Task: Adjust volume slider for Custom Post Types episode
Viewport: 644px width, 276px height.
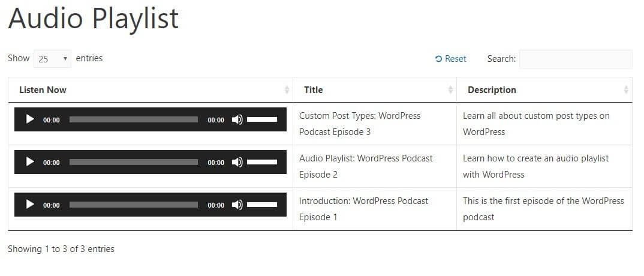Action: tap(262, 119)
